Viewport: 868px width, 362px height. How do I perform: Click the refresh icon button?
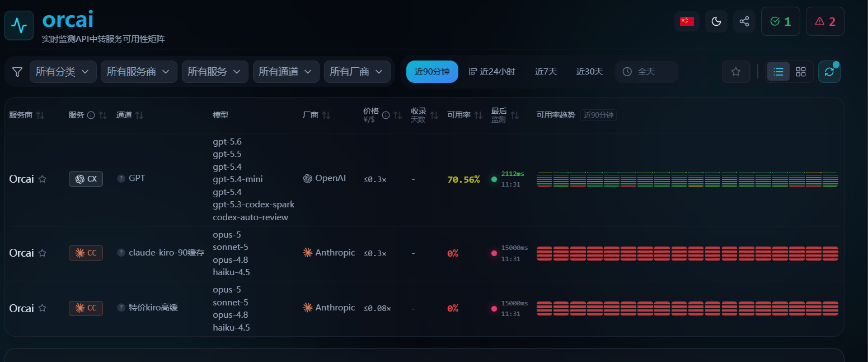829,72
